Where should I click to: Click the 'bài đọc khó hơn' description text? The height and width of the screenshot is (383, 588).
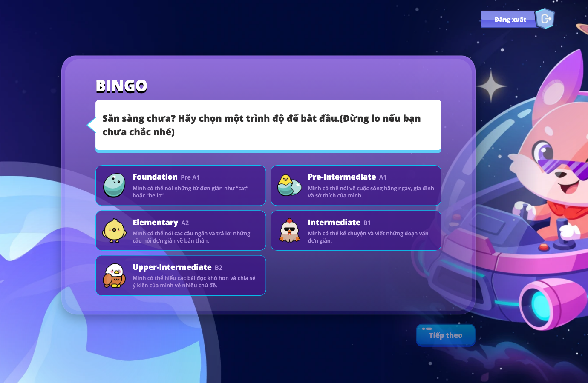click(x=194, y=282)
